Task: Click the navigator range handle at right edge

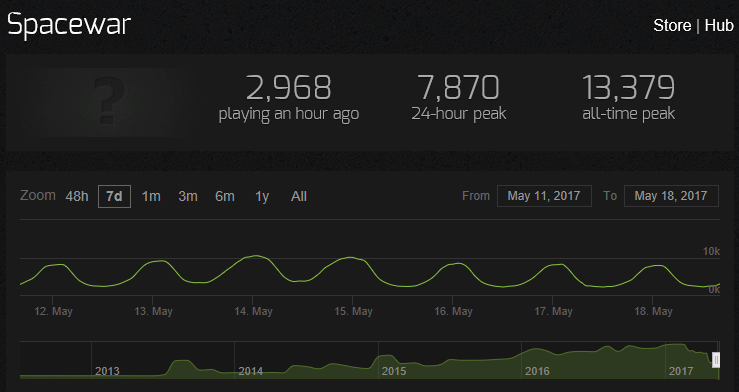Action: click(x=716, y=360)
